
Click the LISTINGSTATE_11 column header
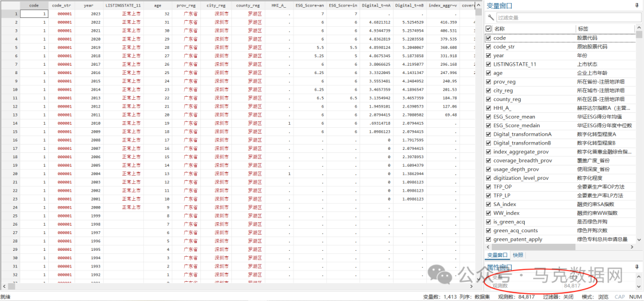(x=123, y=6)
